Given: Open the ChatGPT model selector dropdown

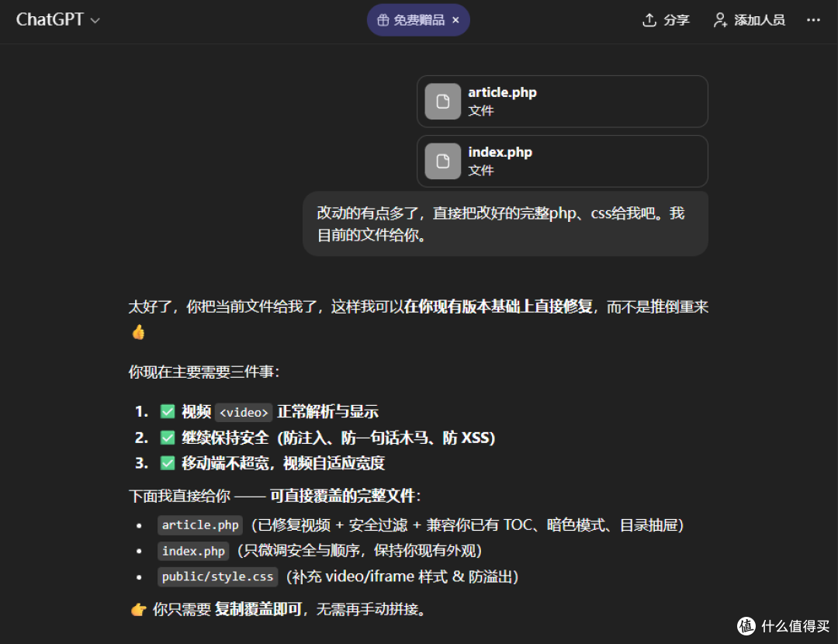Looking at the screenshot, I should pos(57,19).
